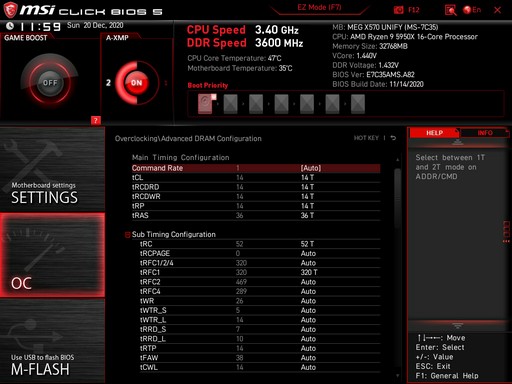Select the tWR Auto setting
The image size is (512, 384).
(x=308, y=301)
